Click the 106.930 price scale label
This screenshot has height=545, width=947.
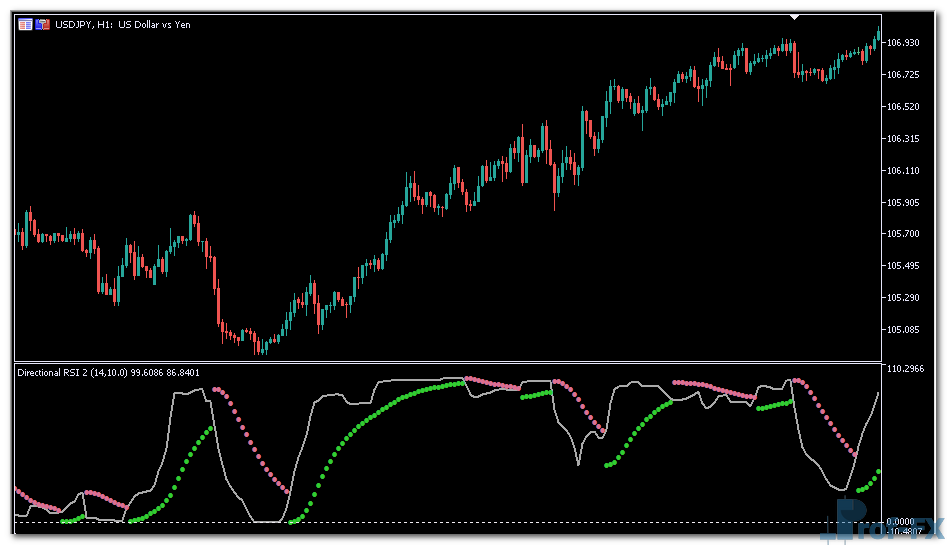(x=902, y=43)
